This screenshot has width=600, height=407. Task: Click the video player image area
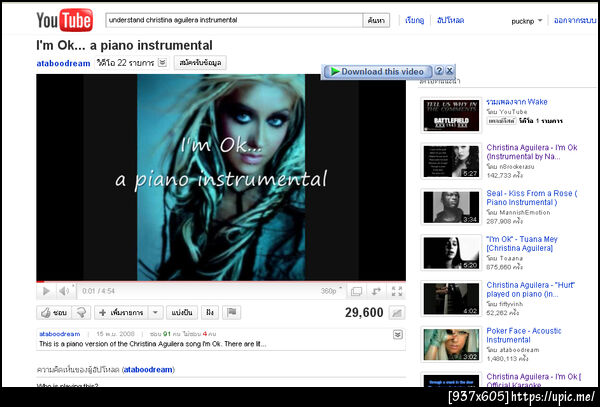(221, 177)
